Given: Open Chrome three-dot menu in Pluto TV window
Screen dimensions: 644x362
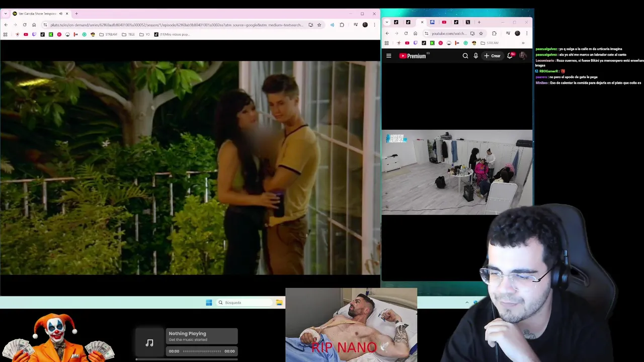Looking at the screenshot, I should (x=374, y=25).
